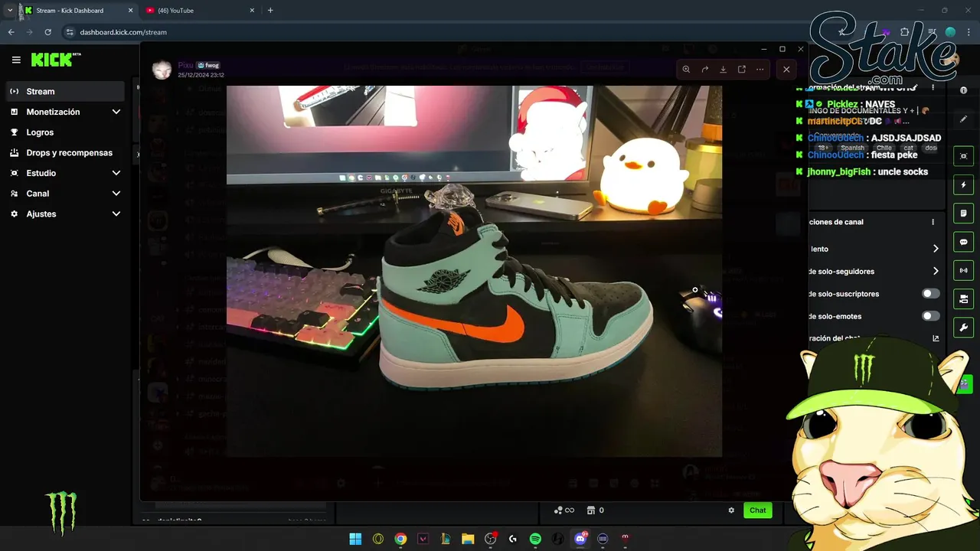980x551 pixels.
Task: Click the host channel icon above the wrench
Action: [964, 298]
